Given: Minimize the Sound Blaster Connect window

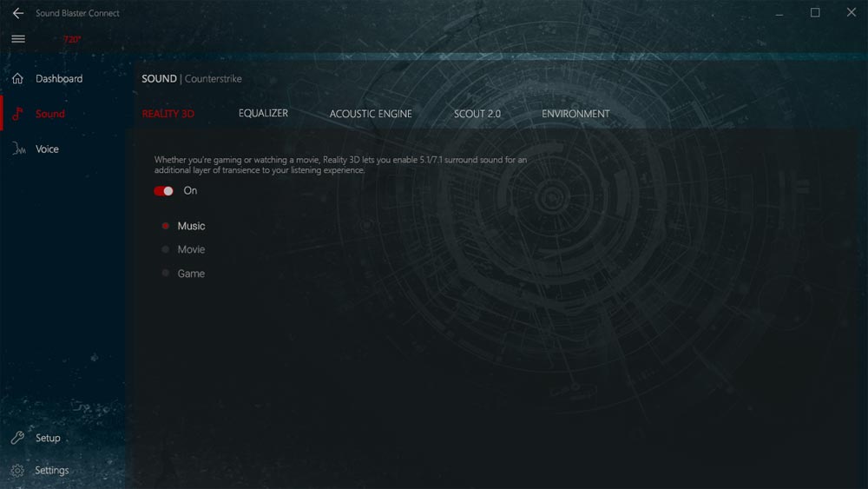Looking at the screenshot, I should click(779, 13).
